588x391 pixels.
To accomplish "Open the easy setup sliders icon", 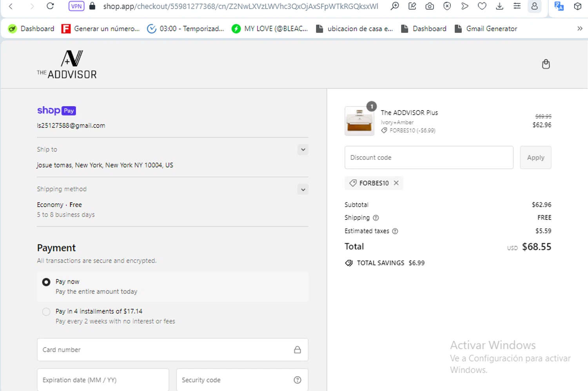I will pos(517,6).
